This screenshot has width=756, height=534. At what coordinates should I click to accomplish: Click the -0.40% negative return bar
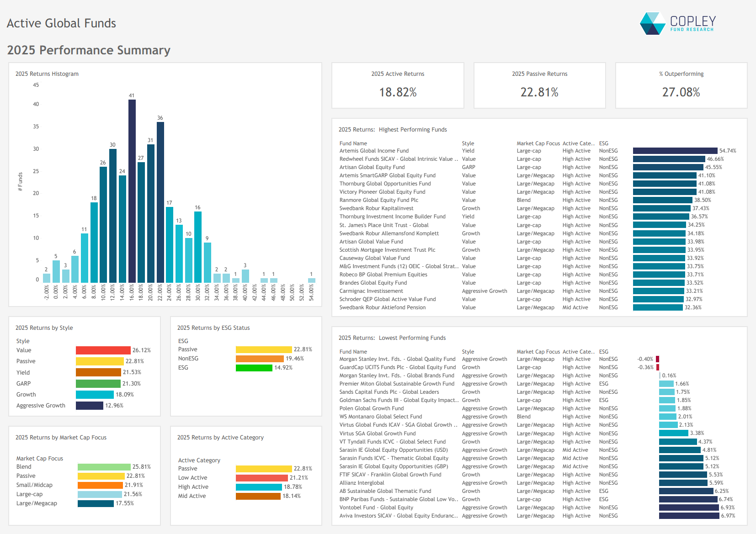tap(657, 359)
